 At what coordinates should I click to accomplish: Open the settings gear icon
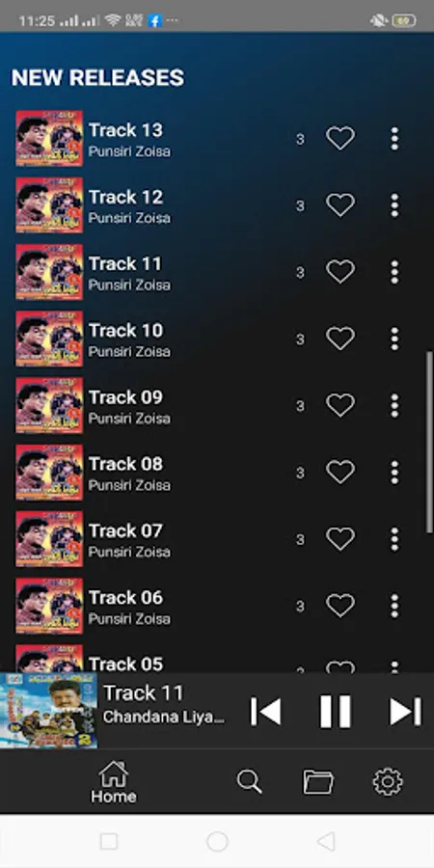[388, 781]
